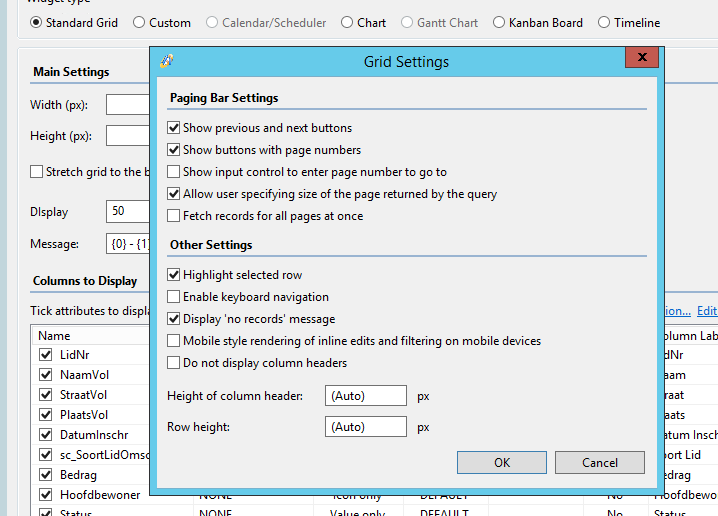
Task: Toggle Display 'no records' message
Action: point(174,319)
